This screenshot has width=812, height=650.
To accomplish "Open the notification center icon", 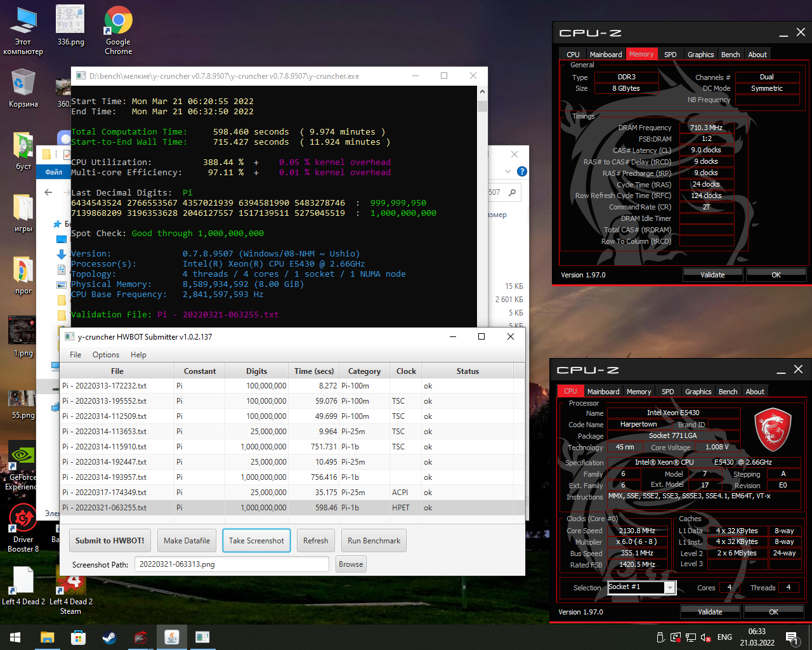I will pyautogui.click(x=791, y=637).
